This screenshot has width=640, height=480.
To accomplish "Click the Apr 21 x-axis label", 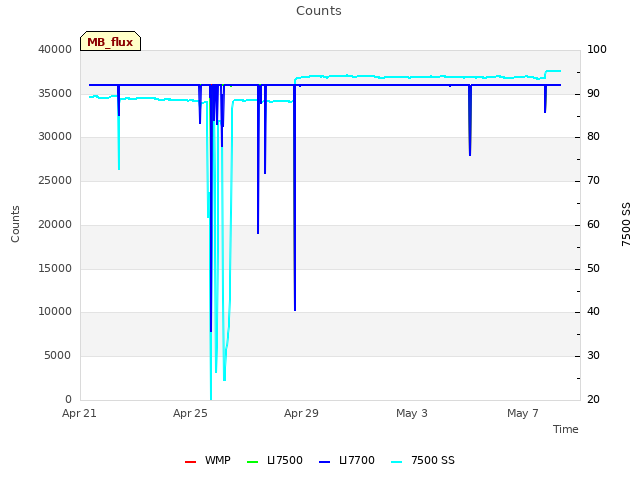I will (79, 413).
